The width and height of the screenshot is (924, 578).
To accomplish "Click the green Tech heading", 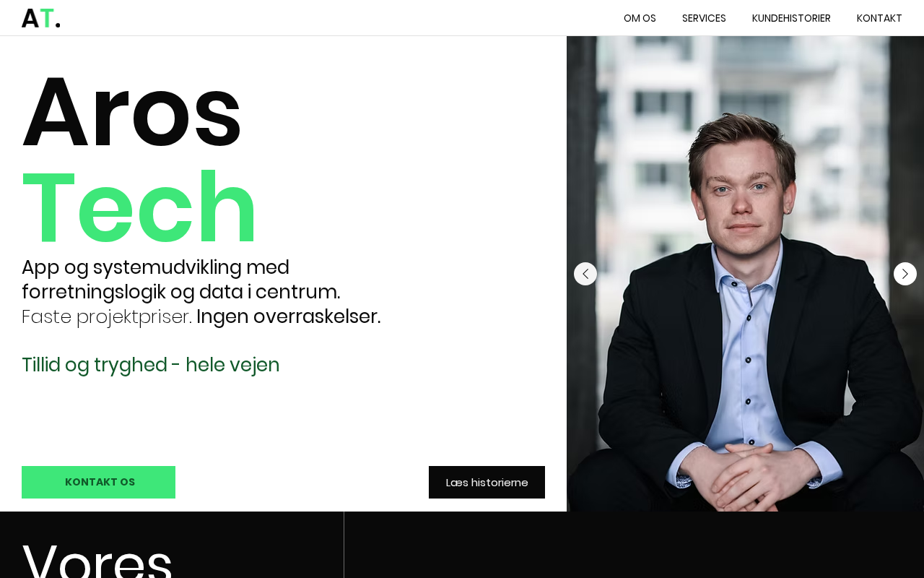I will click(139, 208).
